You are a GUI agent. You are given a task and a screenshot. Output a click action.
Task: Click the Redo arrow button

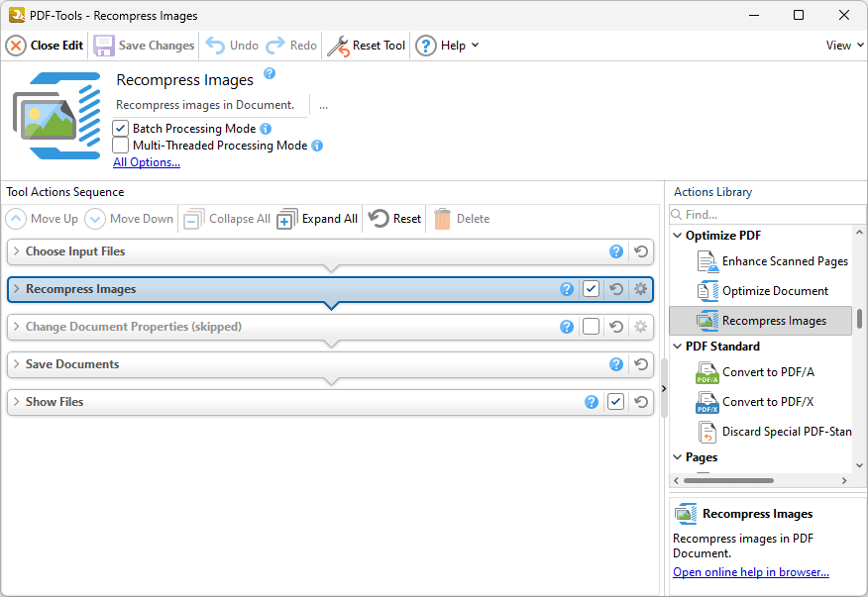tap(291, 46)
